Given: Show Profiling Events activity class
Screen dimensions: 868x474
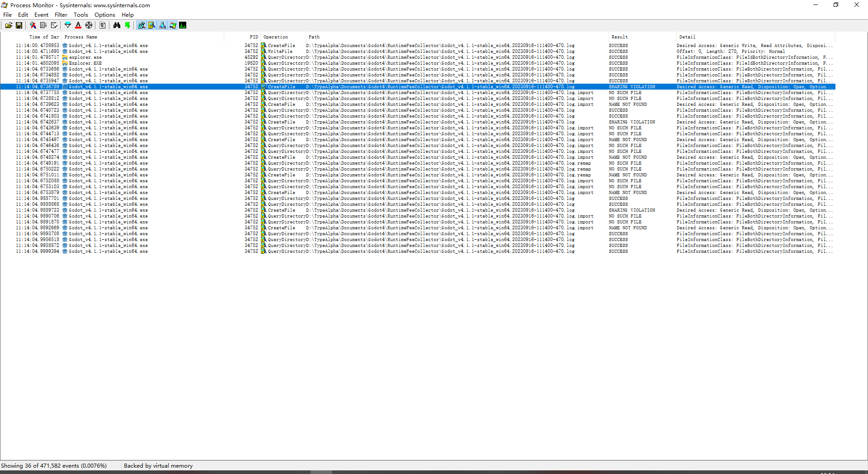Looking at the screenshot, I should (x=183, y=25).
